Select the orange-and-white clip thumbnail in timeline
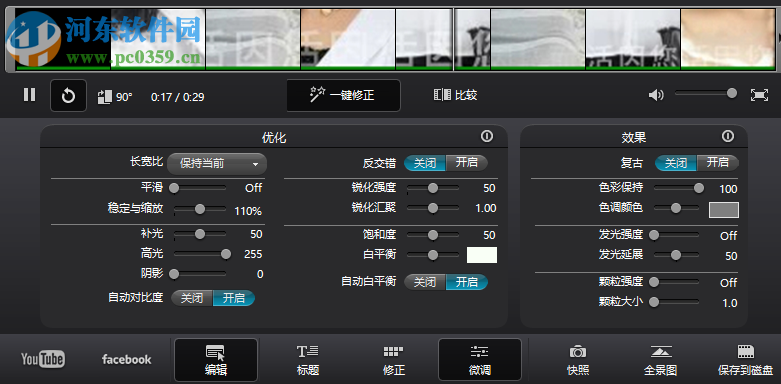 (x=348, y=39)
